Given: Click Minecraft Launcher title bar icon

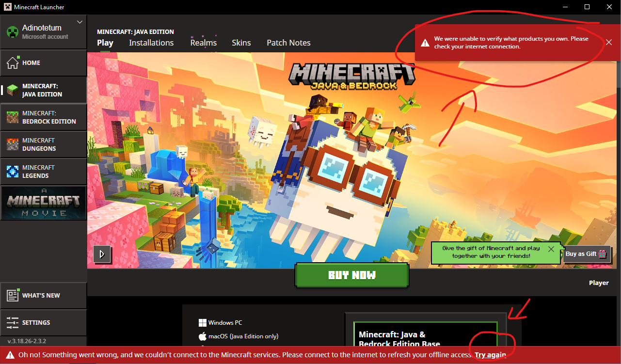Looking at the screenshot, I should (8, 7).
